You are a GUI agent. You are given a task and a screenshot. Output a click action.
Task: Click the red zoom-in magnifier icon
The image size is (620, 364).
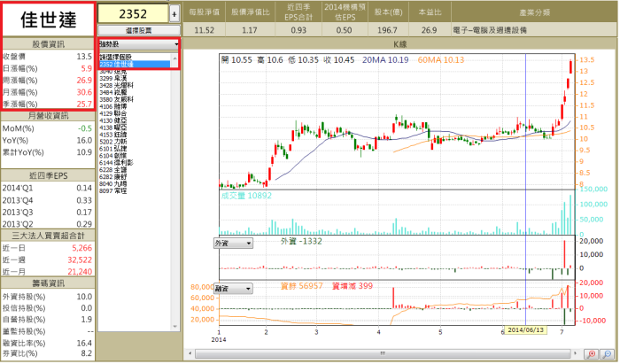click(592, 353)
